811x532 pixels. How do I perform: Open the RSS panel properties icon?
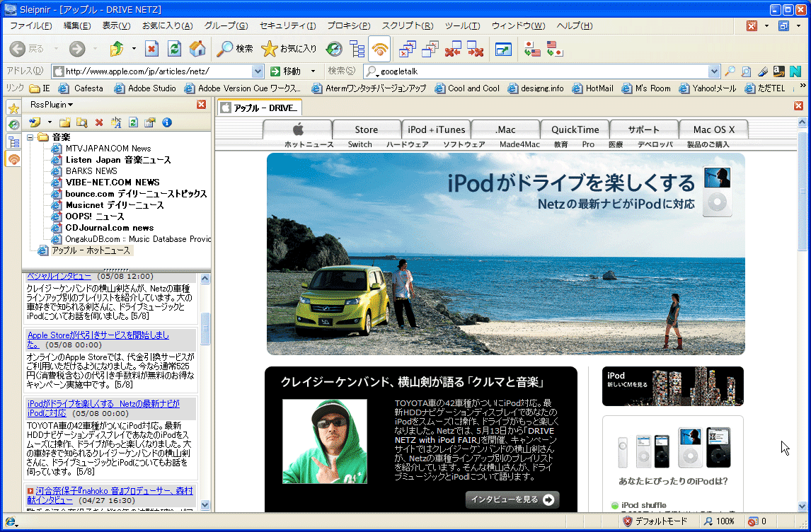150,122
